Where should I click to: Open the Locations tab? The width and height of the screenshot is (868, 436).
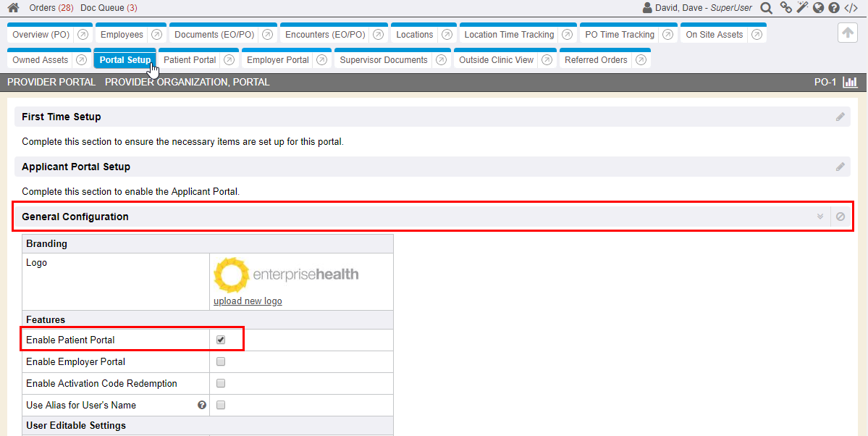(414, 35)
